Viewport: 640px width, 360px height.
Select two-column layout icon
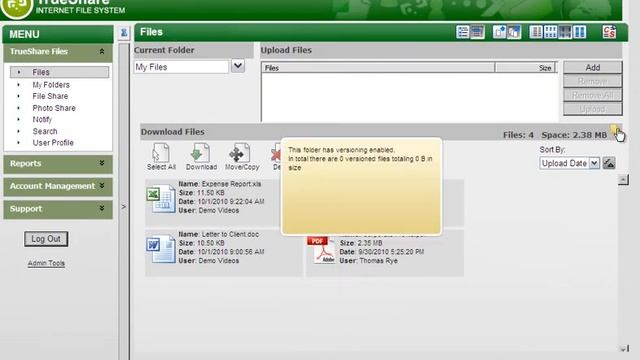[580, 32]
